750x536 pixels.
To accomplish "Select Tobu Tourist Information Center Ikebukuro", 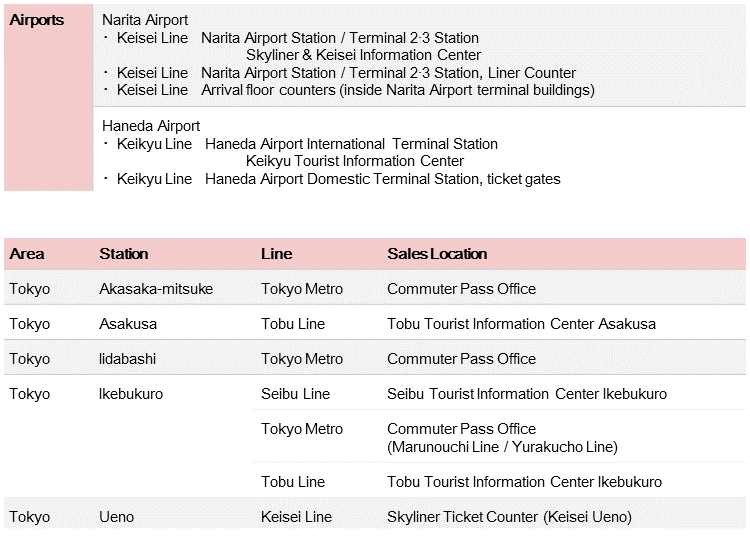I will tap(525, 482).
